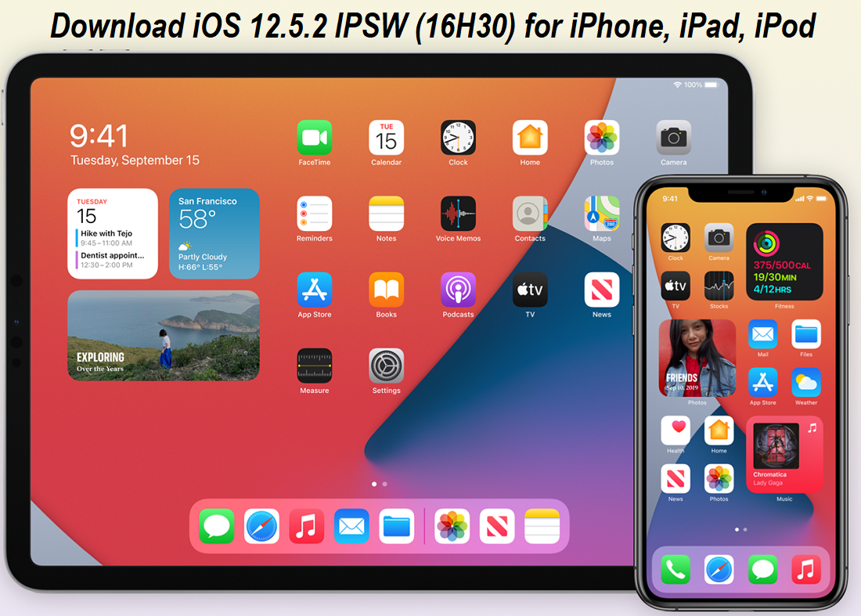Open News app on iPhone home screen
This screenshot has height=616, width=861.
675,479
